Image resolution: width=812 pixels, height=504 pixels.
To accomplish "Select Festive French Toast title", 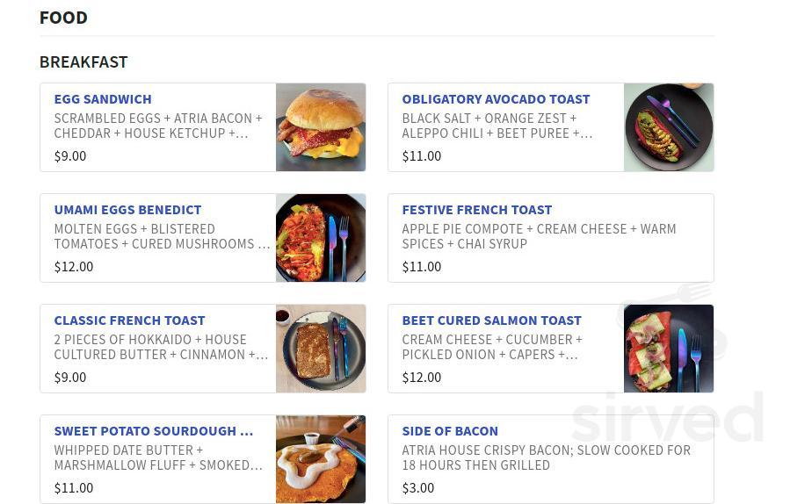I will tap(477, 210).
